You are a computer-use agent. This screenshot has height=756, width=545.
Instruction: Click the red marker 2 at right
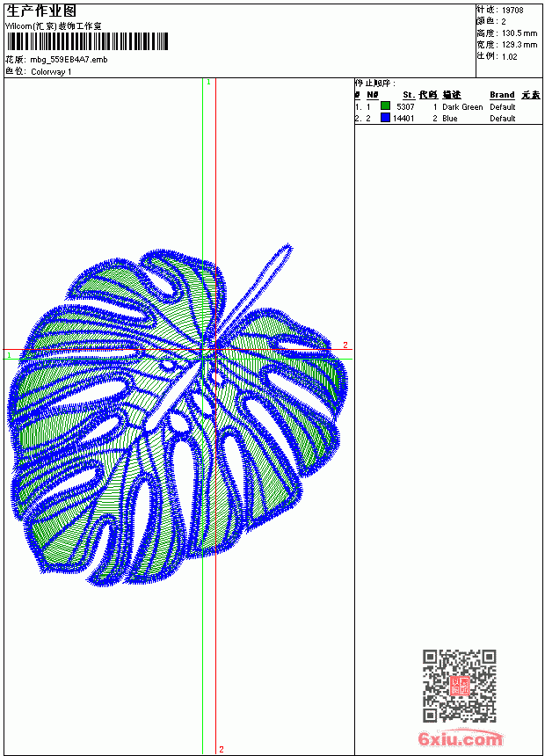[345, 345]
